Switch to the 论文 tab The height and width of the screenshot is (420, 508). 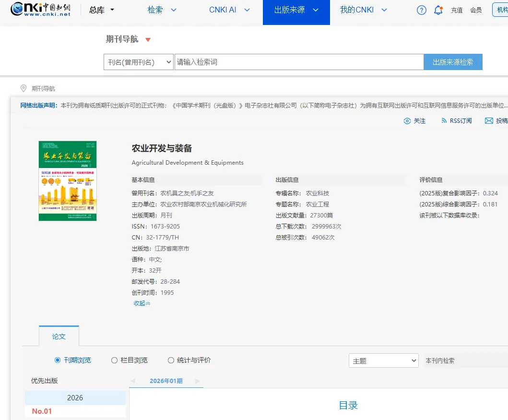(x=59, y=336)
